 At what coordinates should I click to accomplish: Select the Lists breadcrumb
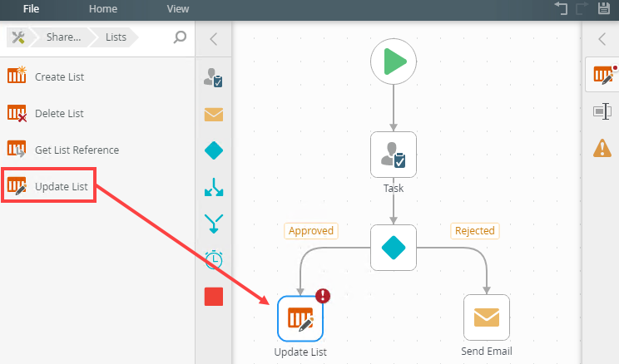tap(116, 37)
